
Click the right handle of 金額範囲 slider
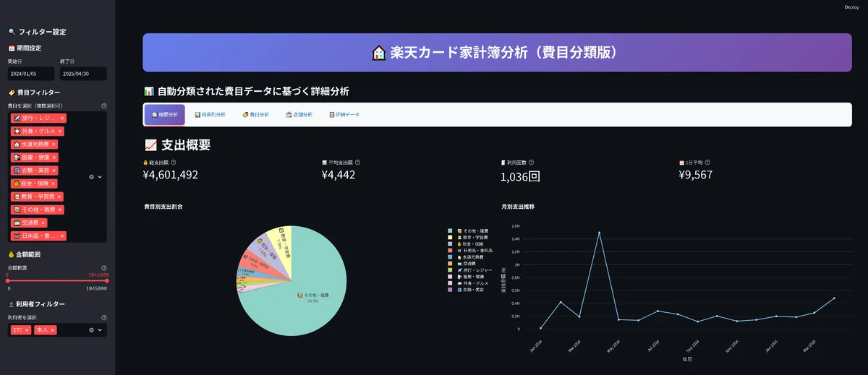(x=107, y=280)
